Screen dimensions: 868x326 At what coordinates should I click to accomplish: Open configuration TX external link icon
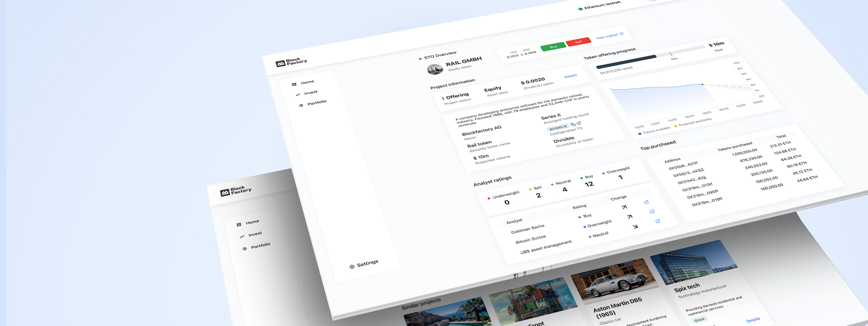[579, 123]
